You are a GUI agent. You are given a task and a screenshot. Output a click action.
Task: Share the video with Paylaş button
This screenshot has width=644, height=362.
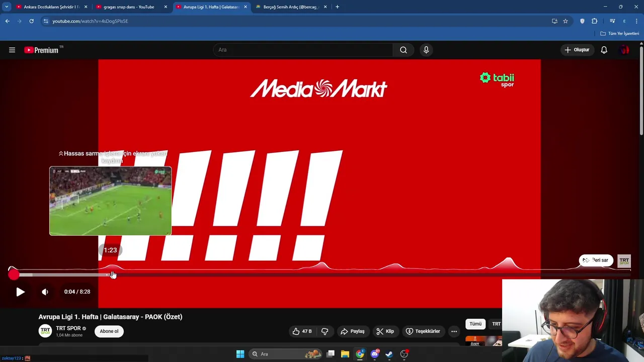coord(353,331)
